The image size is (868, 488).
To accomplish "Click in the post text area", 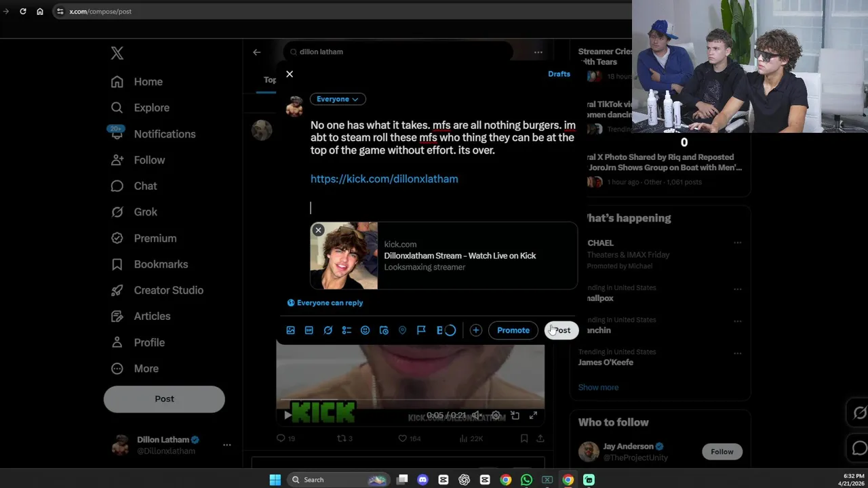I will point(443,166).
